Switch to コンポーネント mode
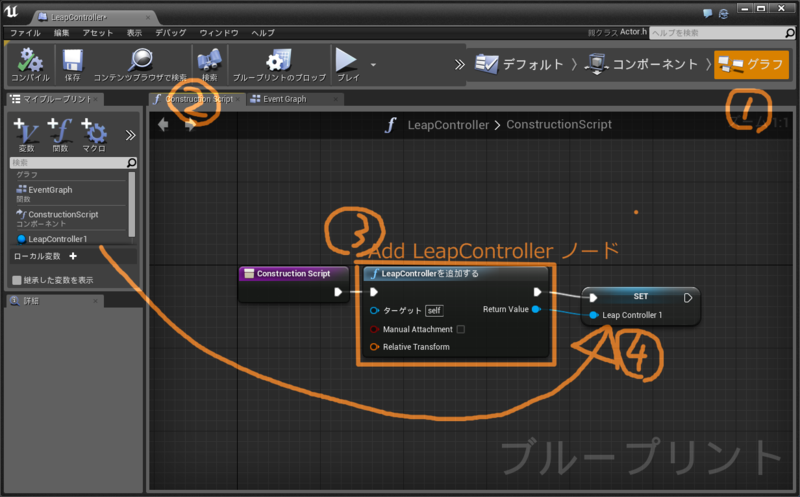Image resolution: width=800 pixels, height=497 pixels. 642,64
